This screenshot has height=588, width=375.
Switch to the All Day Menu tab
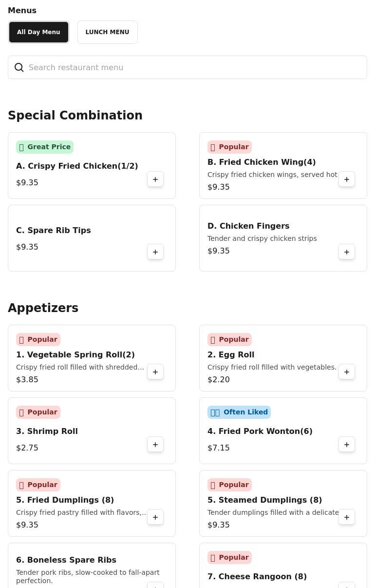point(38,32)
